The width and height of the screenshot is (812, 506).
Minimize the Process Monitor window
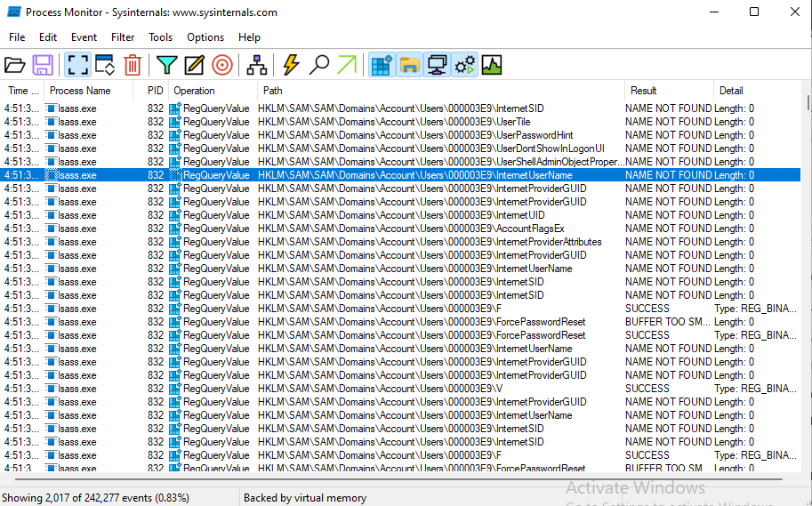coord(714,12)
